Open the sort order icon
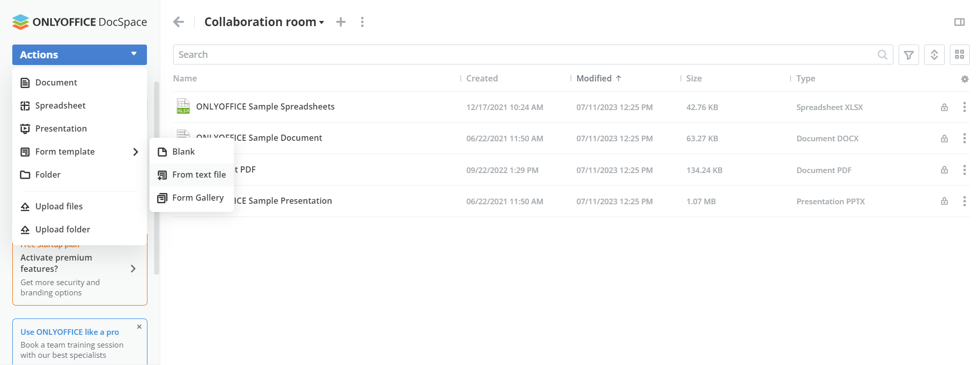 (x=934, y=55)
